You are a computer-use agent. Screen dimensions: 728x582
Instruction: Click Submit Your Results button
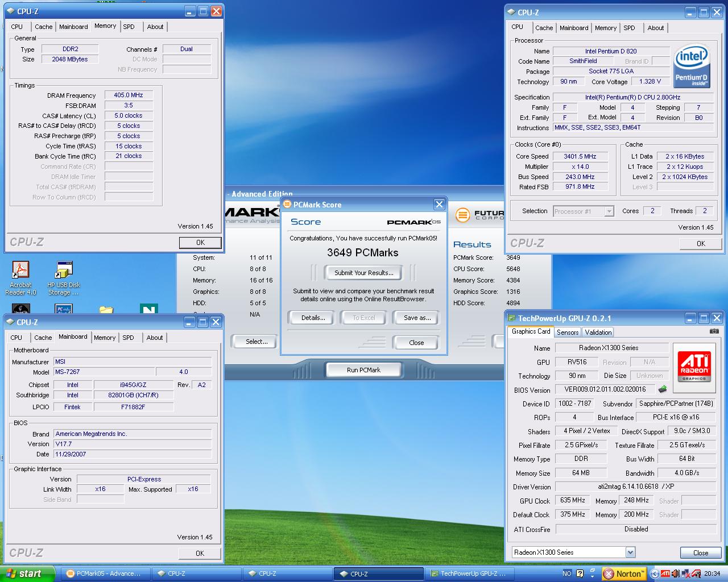364,273
